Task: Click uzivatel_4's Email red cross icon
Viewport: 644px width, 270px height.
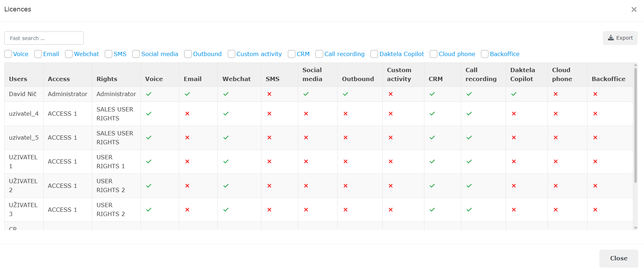Action: [187, 114]
